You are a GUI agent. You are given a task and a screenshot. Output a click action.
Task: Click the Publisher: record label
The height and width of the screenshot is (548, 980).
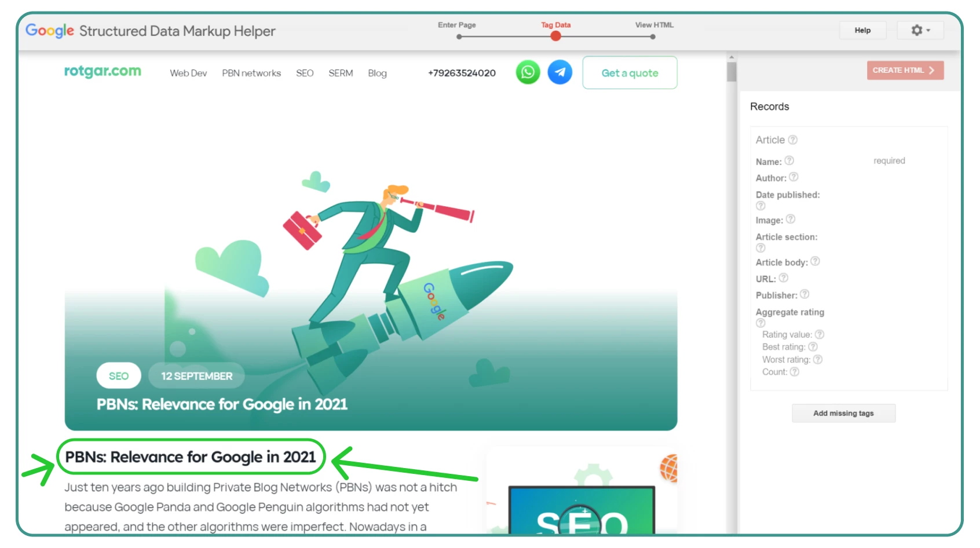776,295
